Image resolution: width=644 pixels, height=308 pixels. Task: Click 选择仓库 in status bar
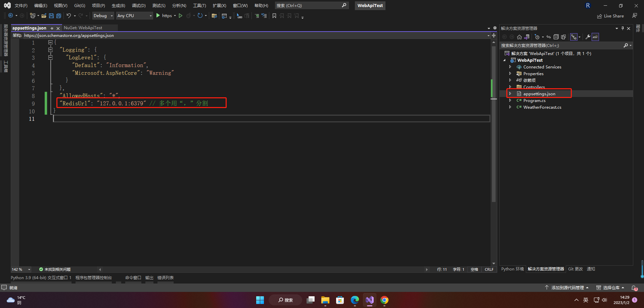point(610,288)
